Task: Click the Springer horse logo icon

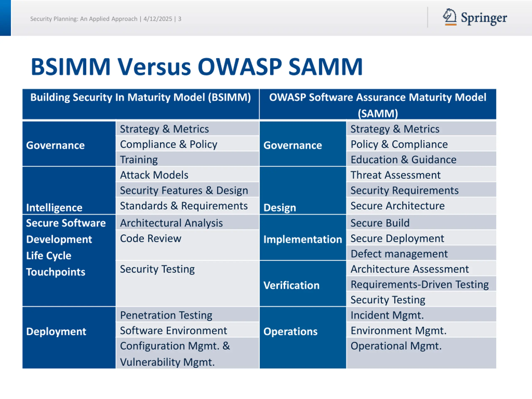Action: click(450, 17)
